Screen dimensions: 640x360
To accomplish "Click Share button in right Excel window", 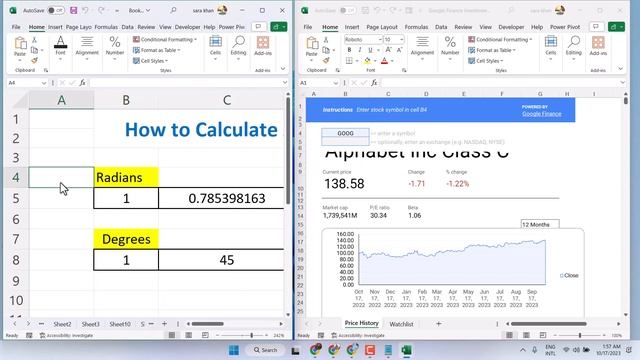I will [617, 27].
